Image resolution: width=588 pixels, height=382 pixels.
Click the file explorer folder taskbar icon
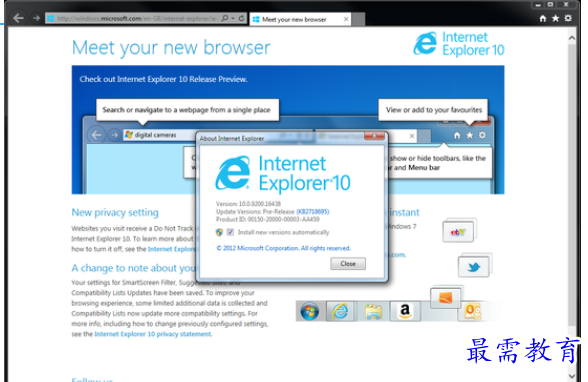(x=373, y=311)
